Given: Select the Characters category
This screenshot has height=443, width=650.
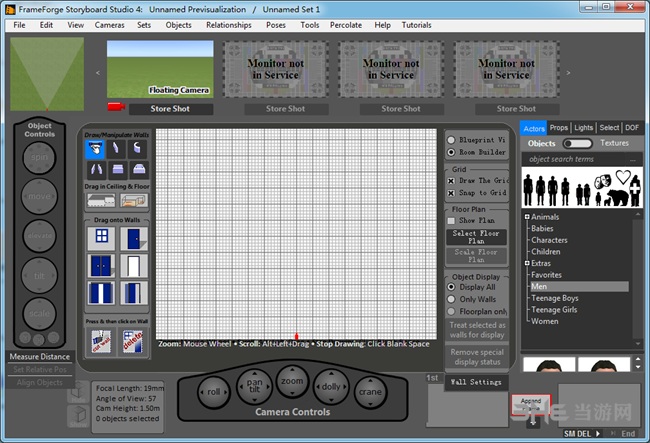Looking at the screenshot, I should pos(549,240).
